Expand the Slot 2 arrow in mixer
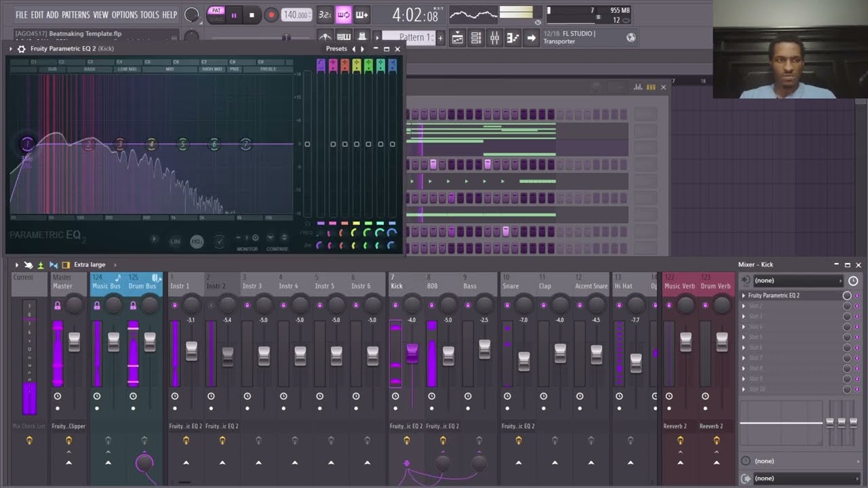The width and height of the screenshot is (868, 488). pos(744,306)
